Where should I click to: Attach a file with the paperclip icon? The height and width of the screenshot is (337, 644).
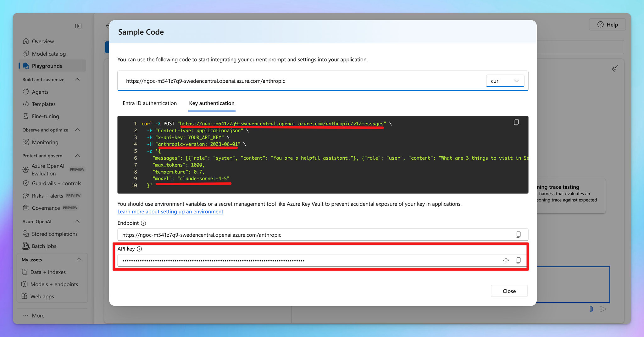click(x=591, y=309)
